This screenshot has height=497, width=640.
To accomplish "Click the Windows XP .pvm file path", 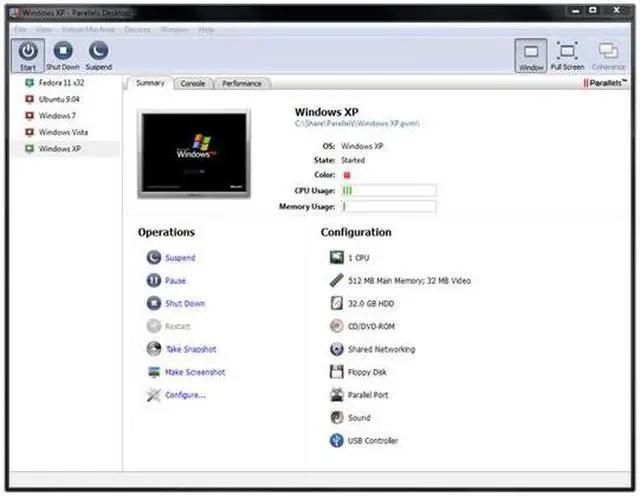I will [x=357, y=124].
